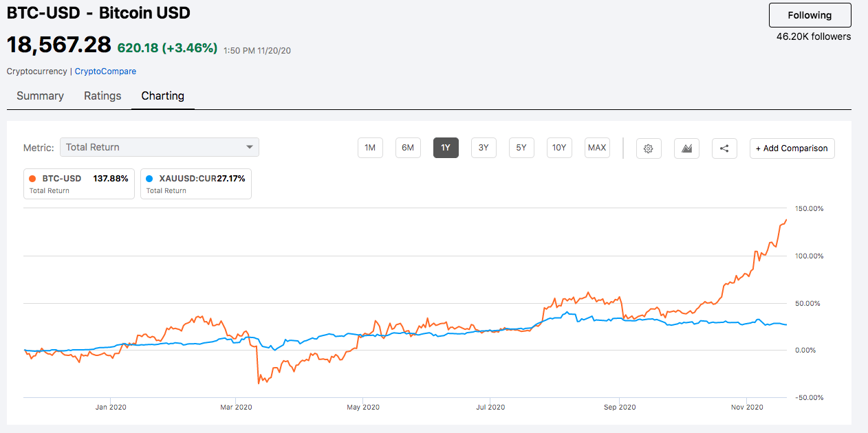Select the MAX time range
Screen dimensions: 868x433
(x=597, y=148)
